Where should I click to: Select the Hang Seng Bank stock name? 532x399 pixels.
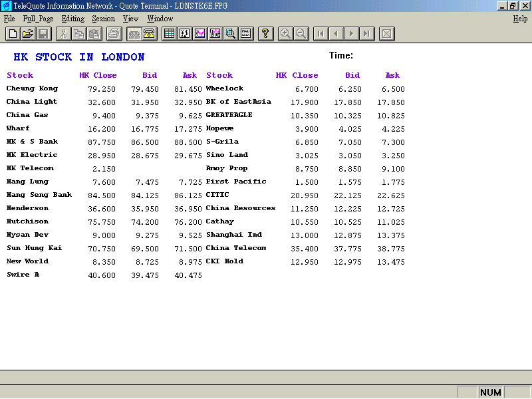pyautogui.click(x=39, y=195)
